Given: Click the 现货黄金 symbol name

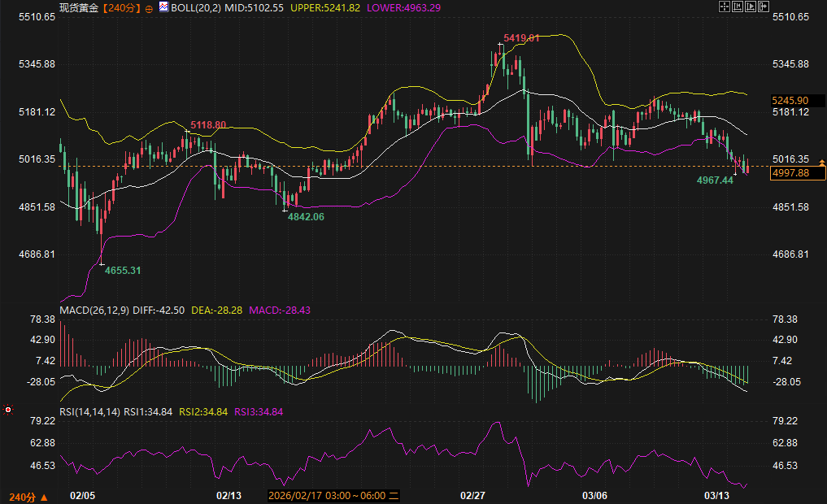Looking at the screenshot, I should tap(79, 7).
